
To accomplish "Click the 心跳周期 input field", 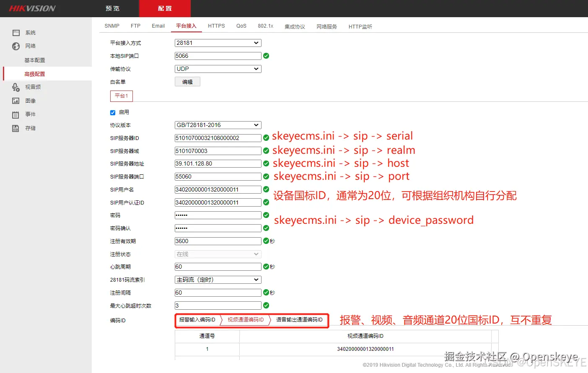I will pos(218,267).
